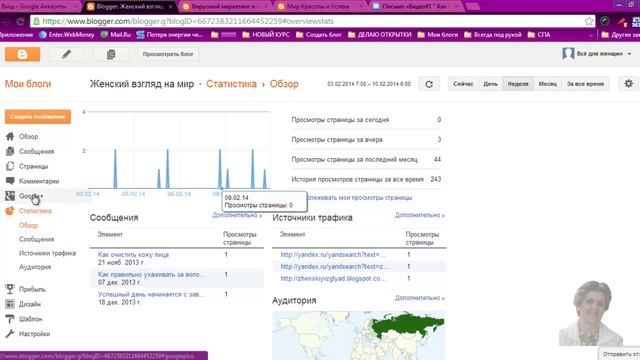
Task: Click the bookmark star in address bar
Action: (589, 21)
